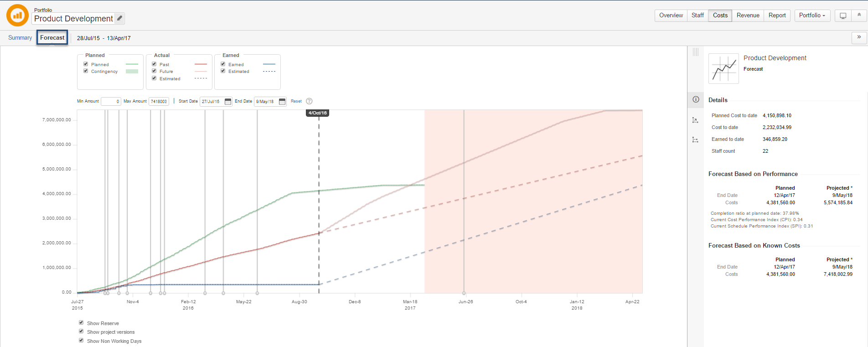Screen dimensions: 868x347
Task: Disable Show Non Working Days
Action: click(x=81, y=341)
